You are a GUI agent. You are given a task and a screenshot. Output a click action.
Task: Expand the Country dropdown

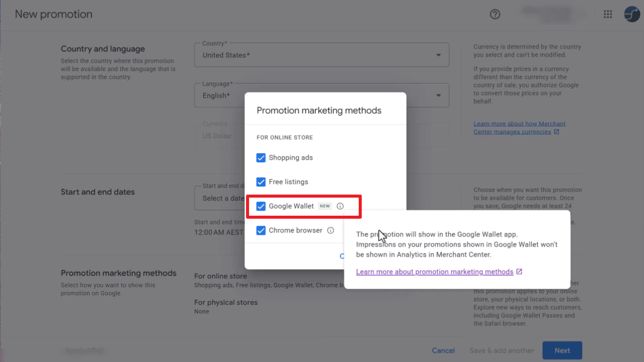point(438,55)
